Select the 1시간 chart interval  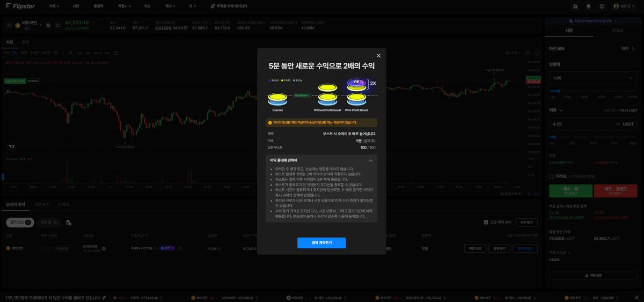34,53
